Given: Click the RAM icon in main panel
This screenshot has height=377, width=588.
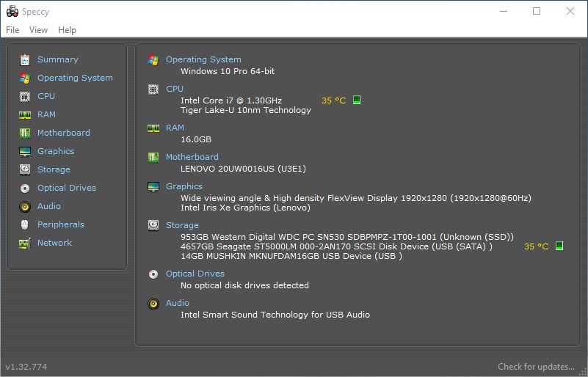Looking at the screenshot, I should 153,128.
